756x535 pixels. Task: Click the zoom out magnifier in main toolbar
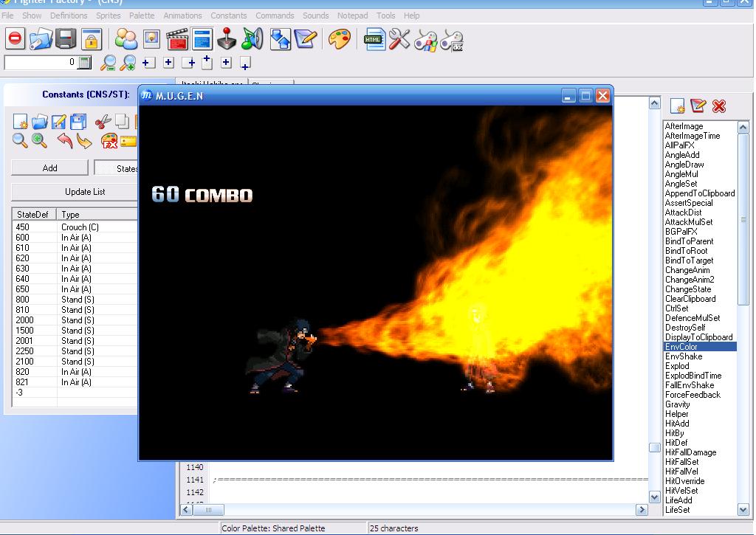pyautogui.click(x=108, y=63)
